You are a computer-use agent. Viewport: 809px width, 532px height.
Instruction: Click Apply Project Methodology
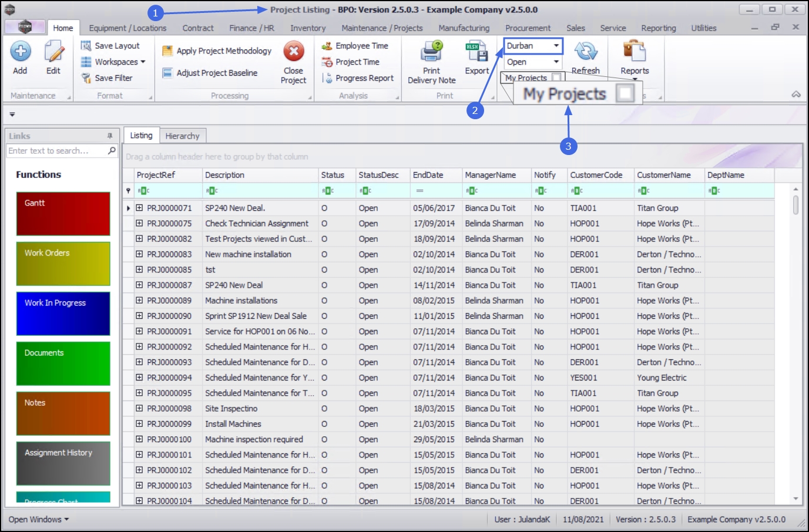point(217,51)
